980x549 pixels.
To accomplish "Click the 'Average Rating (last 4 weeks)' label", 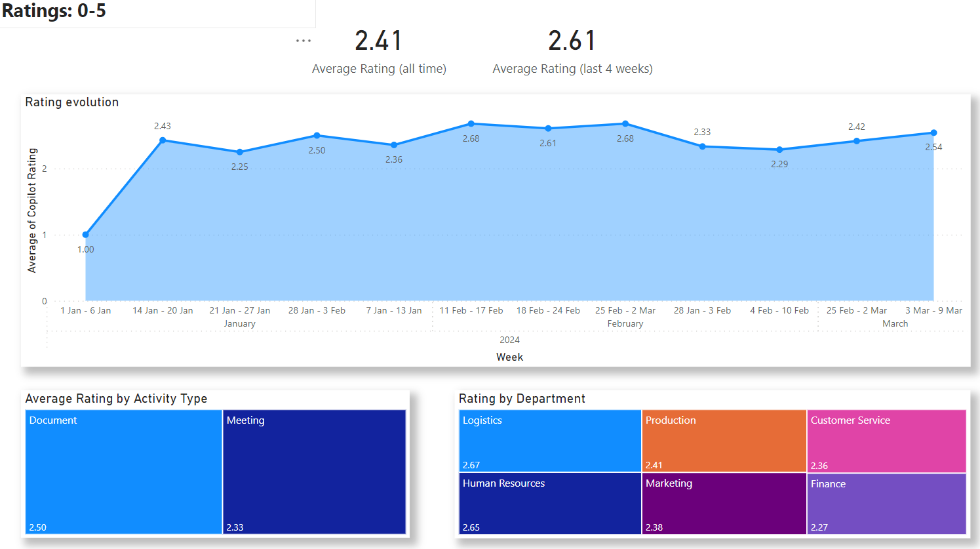I will 572,69.
